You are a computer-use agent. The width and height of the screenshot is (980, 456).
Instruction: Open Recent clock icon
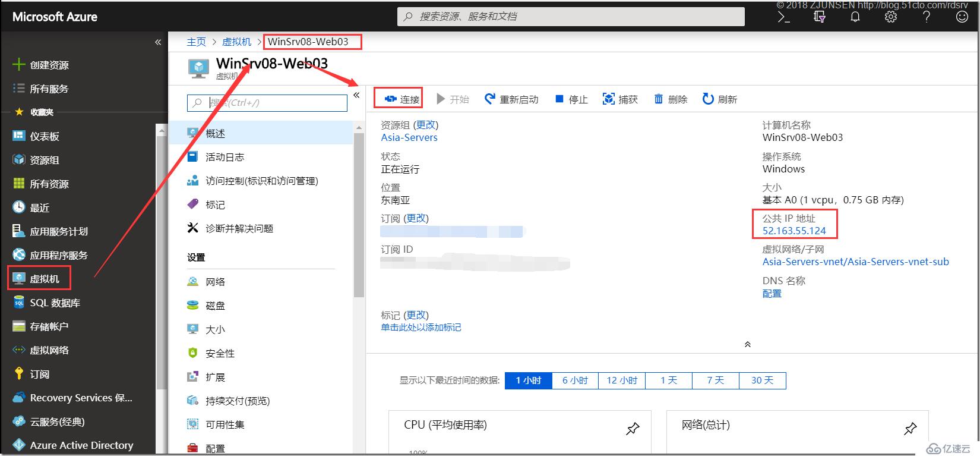tap(19, 207)
